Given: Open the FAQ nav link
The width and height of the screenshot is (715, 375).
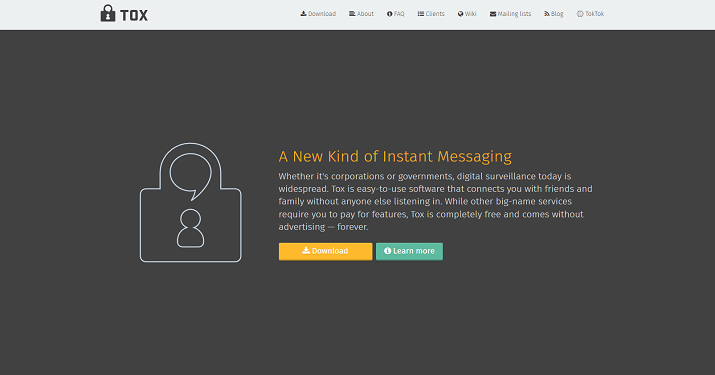Looking at the screenshot, I should pos(396,14).
